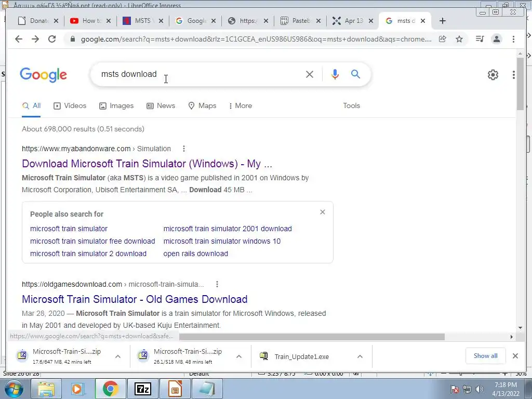This screenshot has width=532, height=399.
Task: Open a new tab with the plus button
Action: click(x=443, y=21)
